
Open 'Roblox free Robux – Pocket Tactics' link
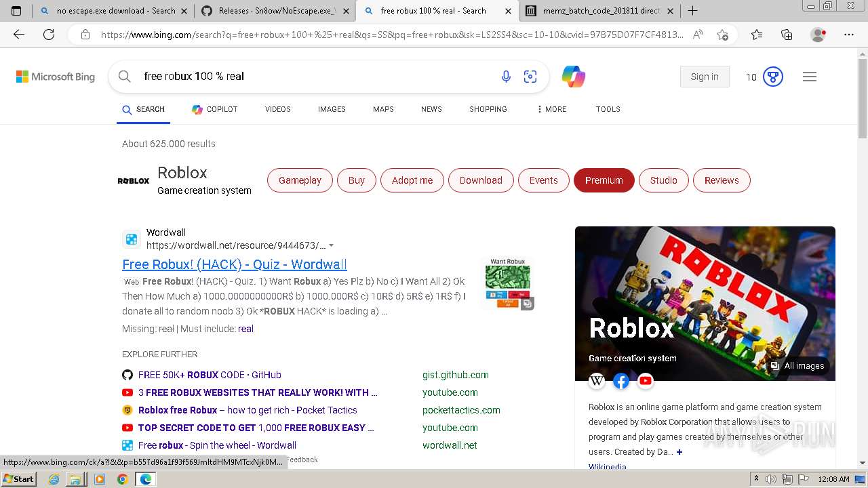pos(248,410)
